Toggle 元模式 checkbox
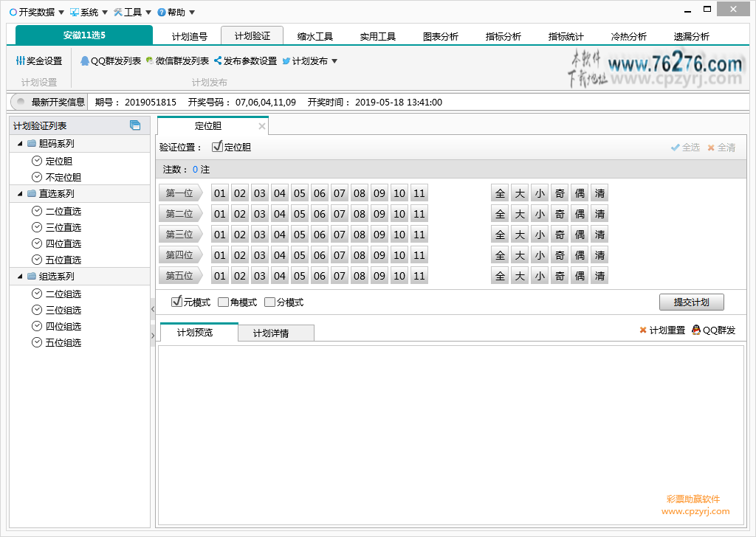 click(176, 302)
